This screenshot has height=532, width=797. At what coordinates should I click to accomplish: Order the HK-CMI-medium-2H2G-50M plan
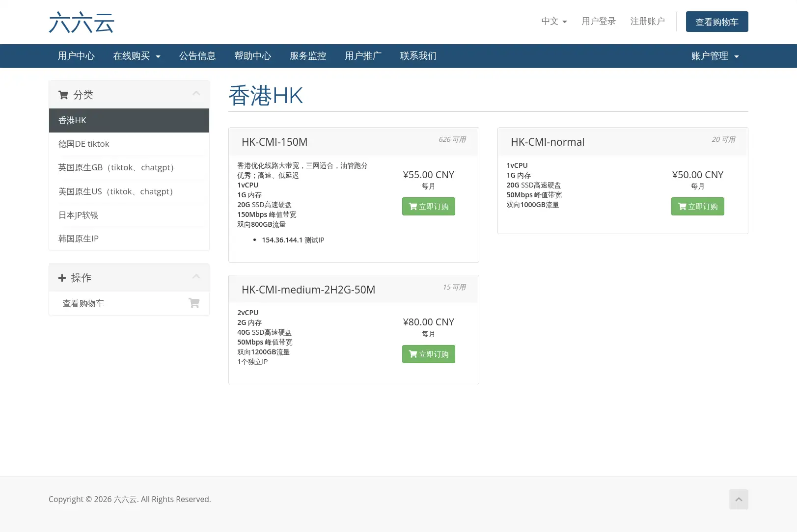pyautogui.click(x=429, y=354)
